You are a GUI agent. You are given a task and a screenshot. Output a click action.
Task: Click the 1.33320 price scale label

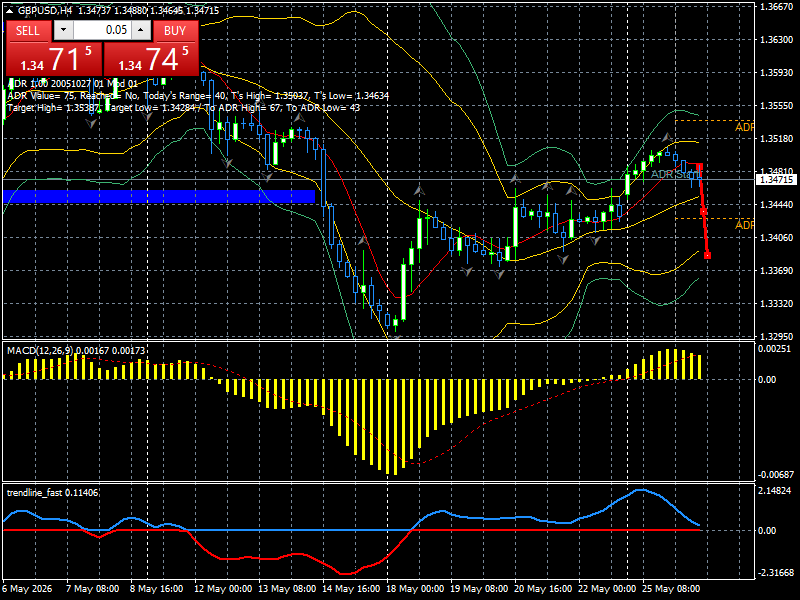coord(777,304)
